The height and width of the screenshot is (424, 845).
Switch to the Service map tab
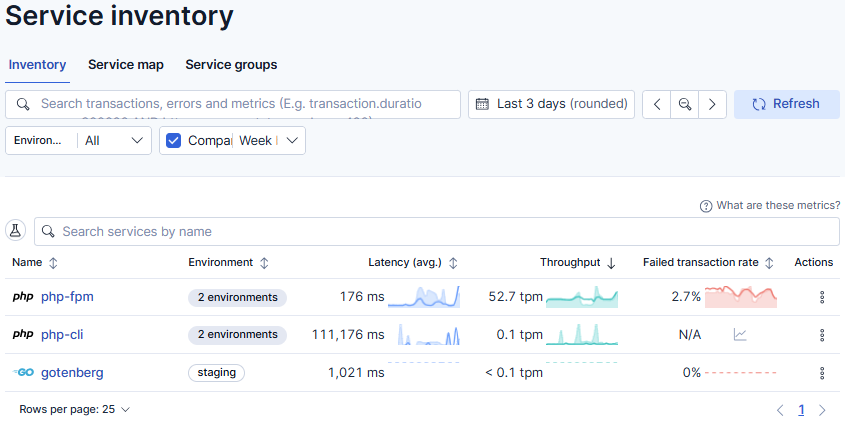tap(126, 65)
